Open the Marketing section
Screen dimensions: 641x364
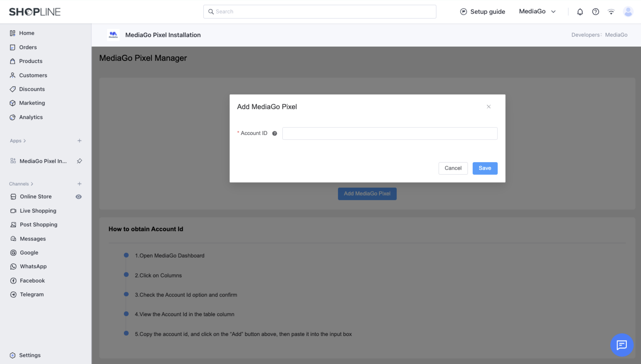pos(32,103)
